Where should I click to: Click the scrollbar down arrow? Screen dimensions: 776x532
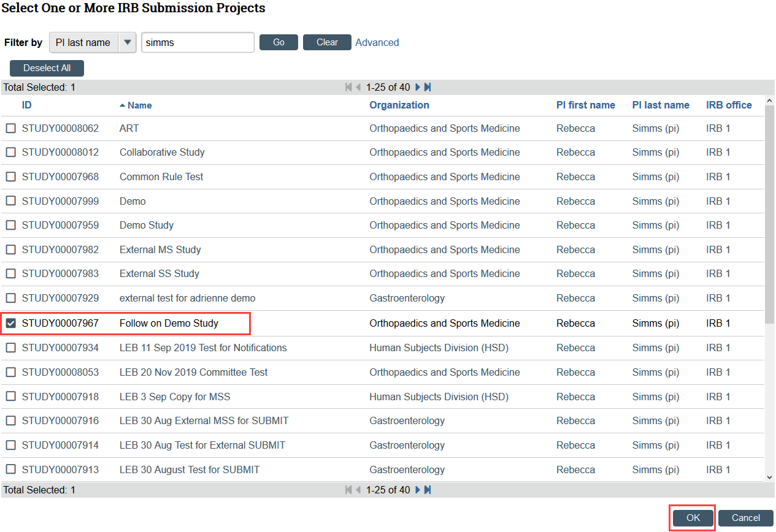click(x=770, y=477)
